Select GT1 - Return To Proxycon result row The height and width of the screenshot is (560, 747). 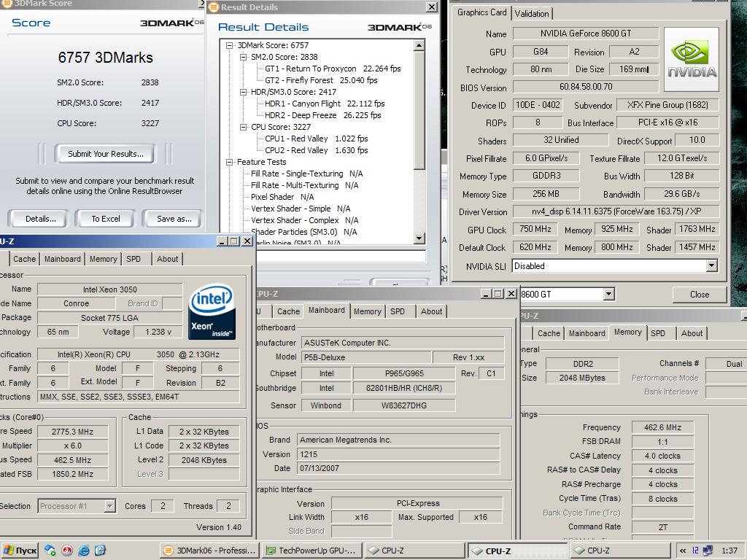pyautogui.click(x=333, y=69)
